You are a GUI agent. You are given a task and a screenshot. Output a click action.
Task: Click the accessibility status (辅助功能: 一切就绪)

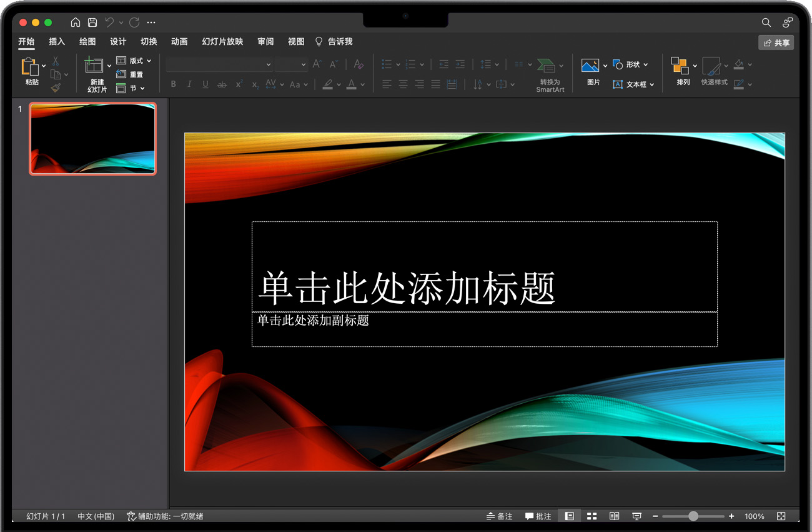pyautogui.click(x=165, y=516)
